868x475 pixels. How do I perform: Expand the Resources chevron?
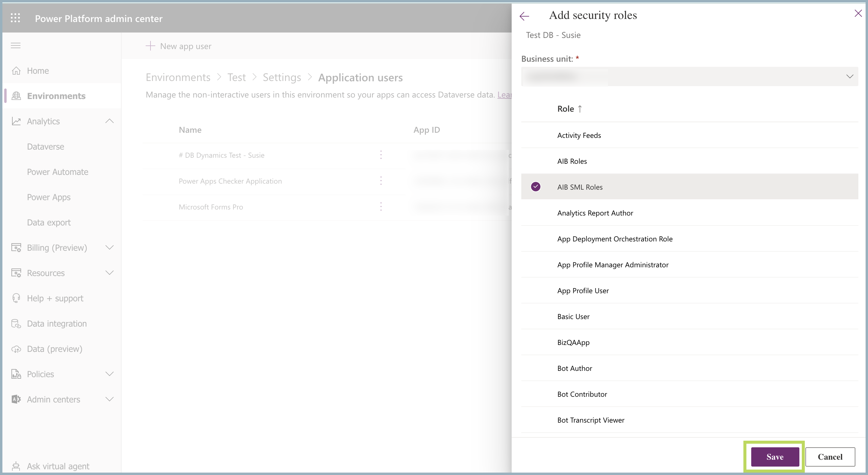[x=110, y=273]
